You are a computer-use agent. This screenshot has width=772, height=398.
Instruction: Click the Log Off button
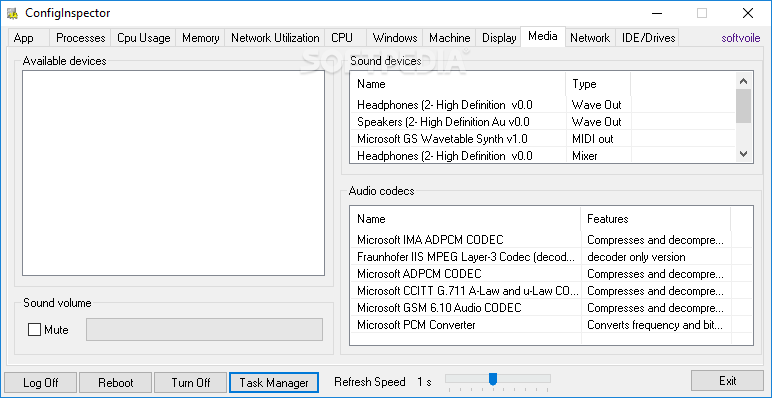(40, 382)
